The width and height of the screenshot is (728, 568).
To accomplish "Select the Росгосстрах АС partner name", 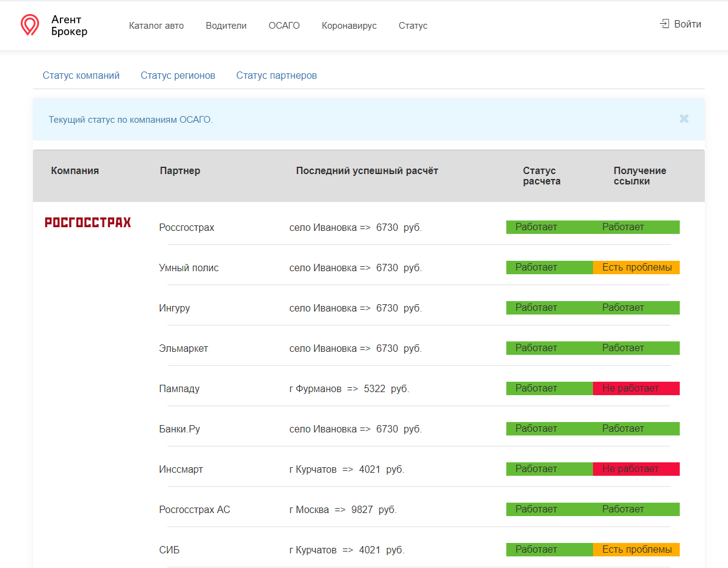I will point(195,509).
